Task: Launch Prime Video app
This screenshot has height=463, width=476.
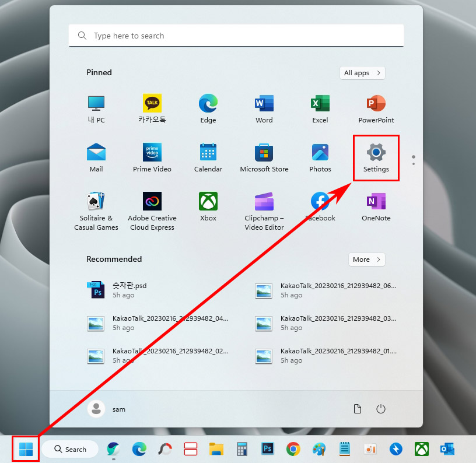Action: click(x=152, y=158)
